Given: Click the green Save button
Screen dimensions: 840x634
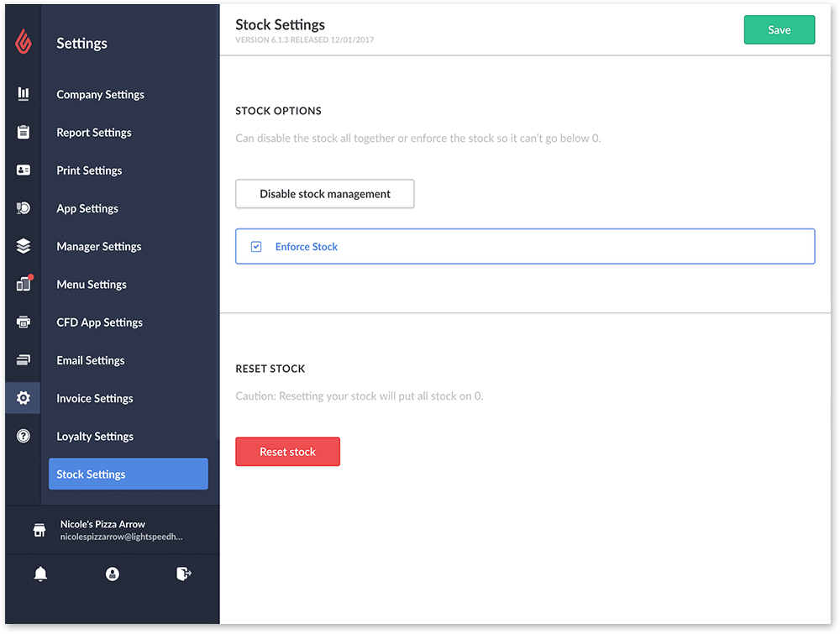Looking at the screenshot, I should pos(780,30).
